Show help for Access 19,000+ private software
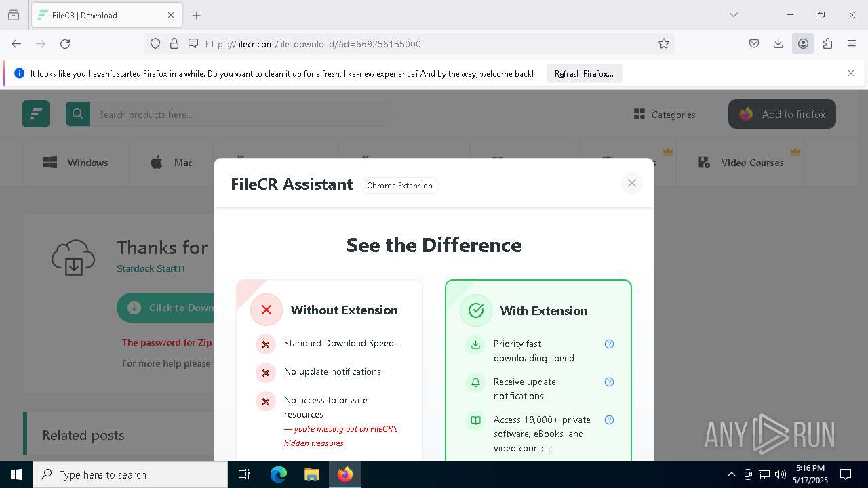Screen dimensions: 868x488 pos(609,420)
